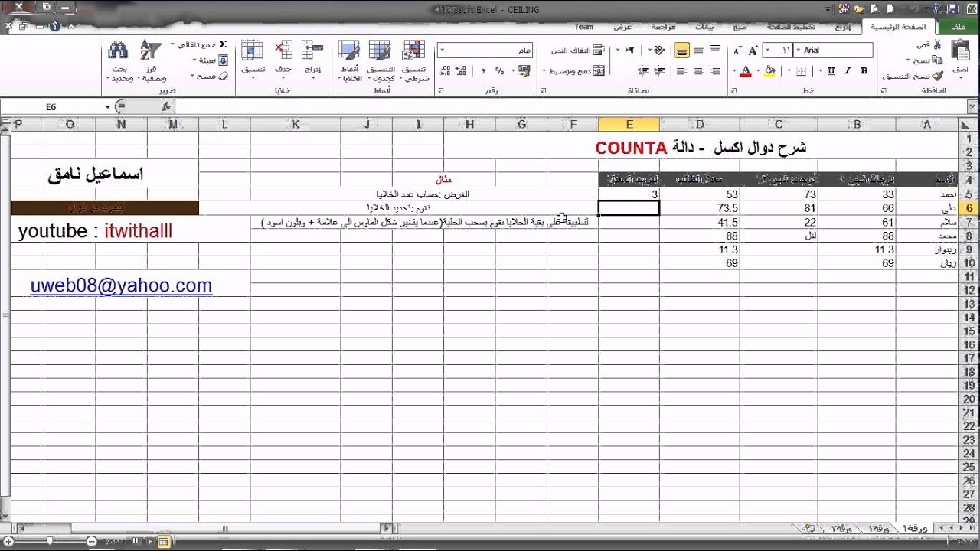Toggle Underline formatting

[831, 71]
